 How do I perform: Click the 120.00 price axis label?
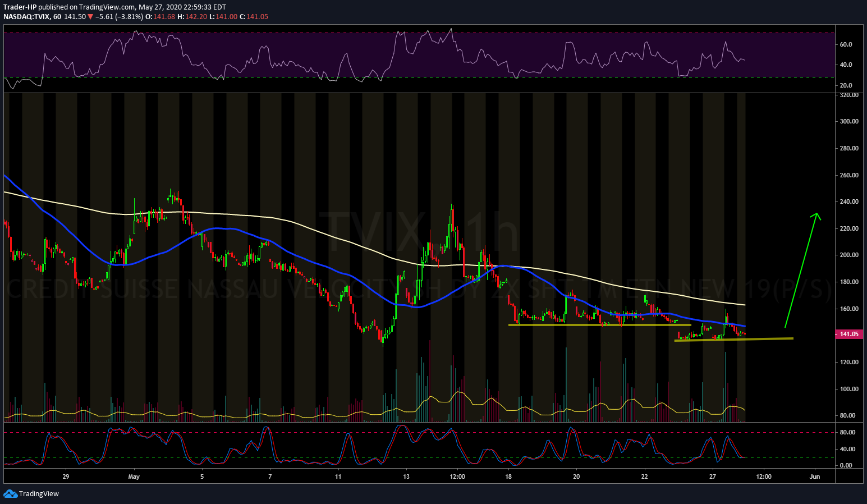pos(849,362)
